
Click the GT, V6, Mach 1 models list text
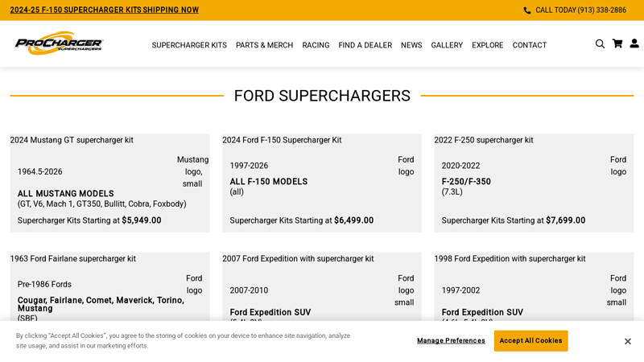102,204
